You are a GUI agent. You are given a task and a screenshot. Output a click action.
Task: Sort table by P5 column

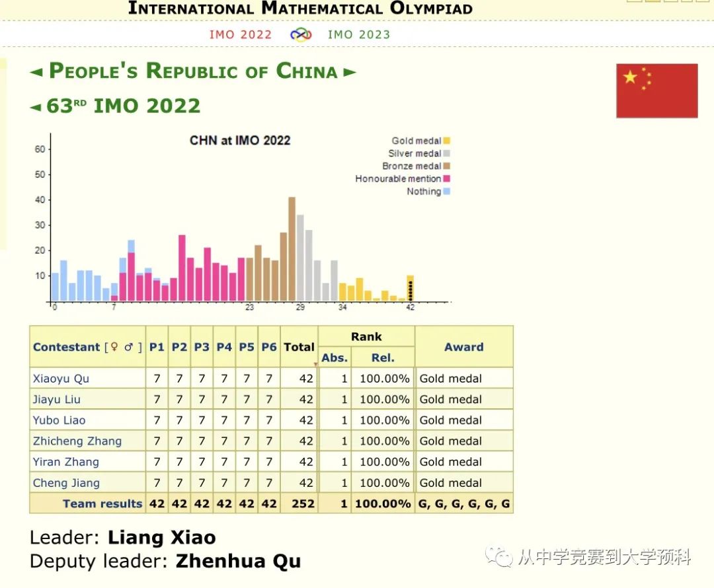point(247,347)
